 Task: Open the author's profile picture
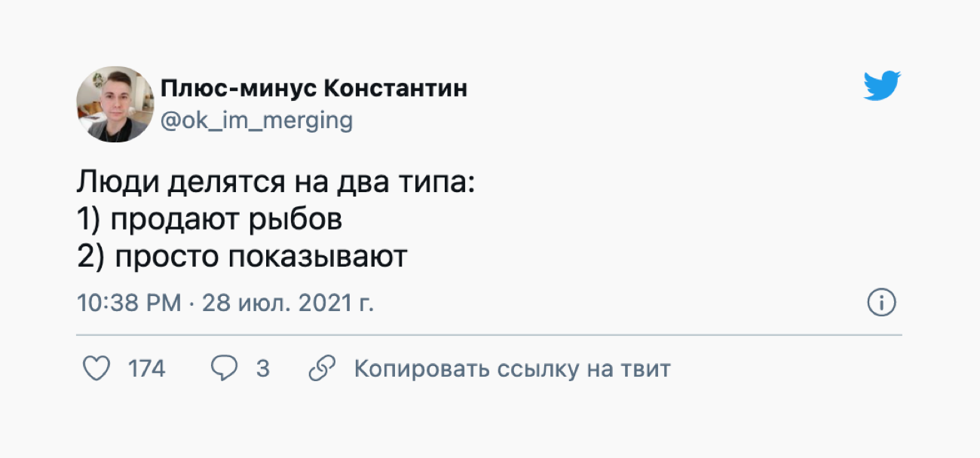click(x=115, y=104)
